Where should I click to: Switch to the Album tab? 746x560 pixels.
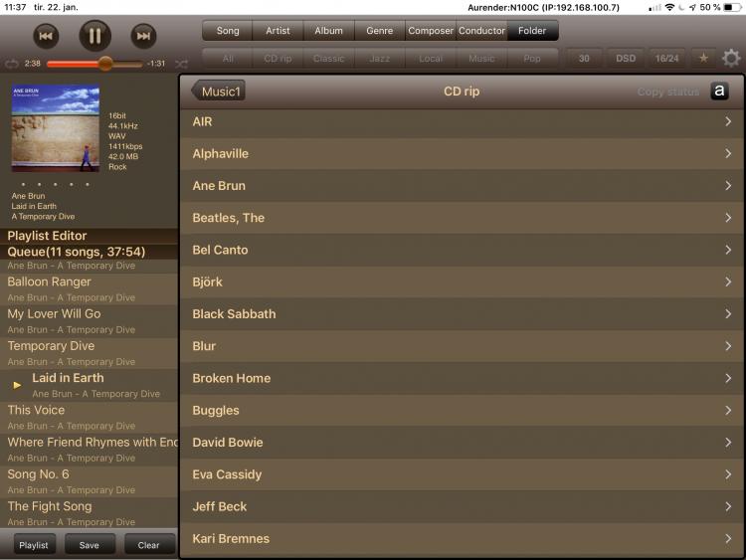329,31
